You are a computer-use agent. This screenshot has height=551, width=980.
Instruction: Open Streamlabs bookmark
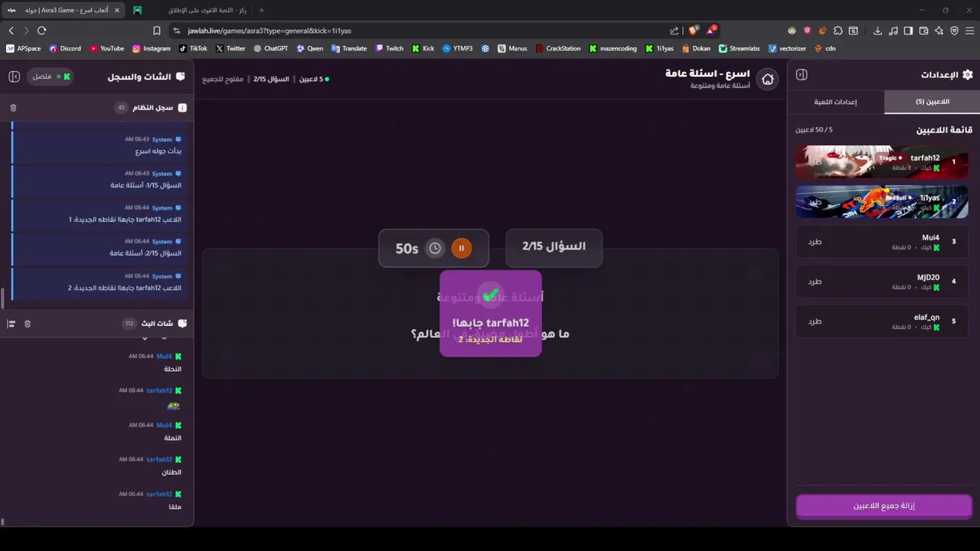pyautogui.click(x=740, y=48)
